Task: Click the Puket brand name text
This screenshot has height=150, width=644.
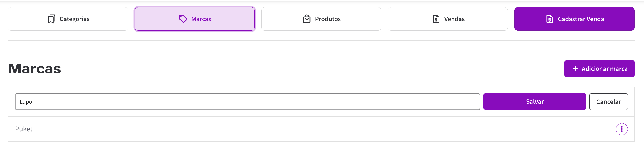Action: (24, 129)
